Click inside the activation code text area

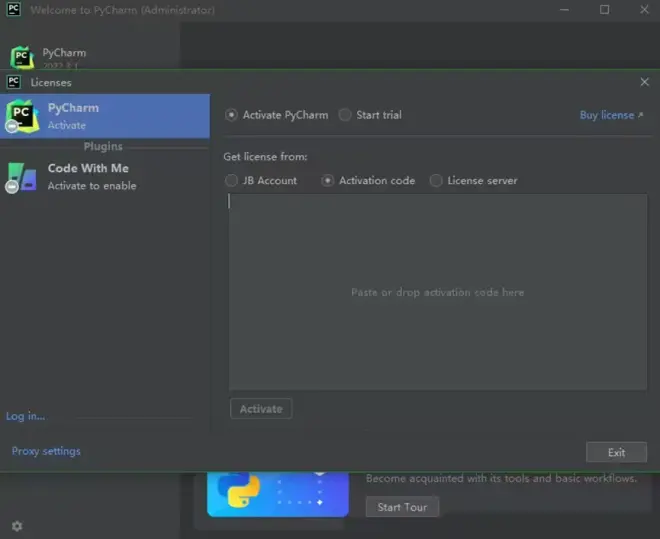438,292
